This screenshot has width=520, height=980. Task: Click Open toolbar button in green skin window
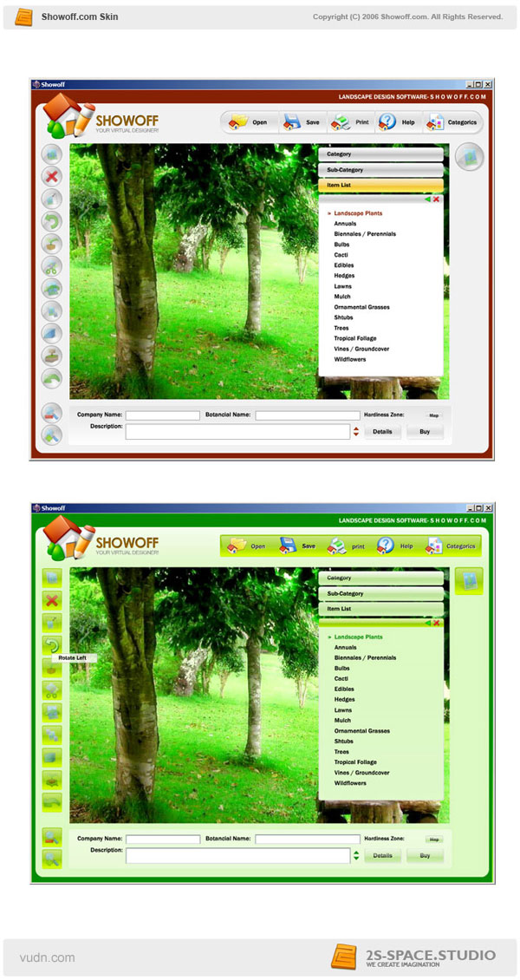(247, 546)
